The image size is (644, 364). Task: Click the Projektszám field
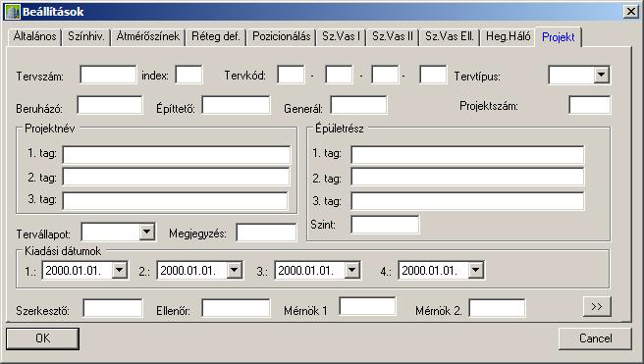pyautogui.click(x=589, y=105)
